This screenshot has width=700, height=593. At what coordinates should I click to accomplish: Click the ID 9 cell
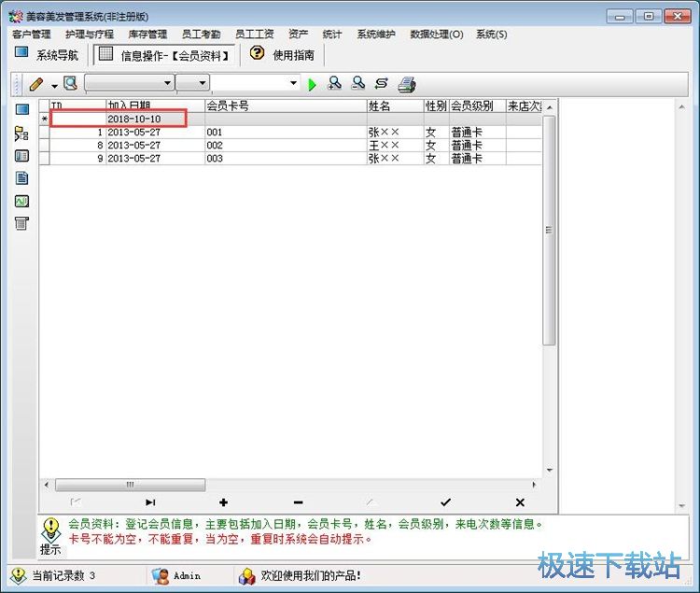coord(77,158)
